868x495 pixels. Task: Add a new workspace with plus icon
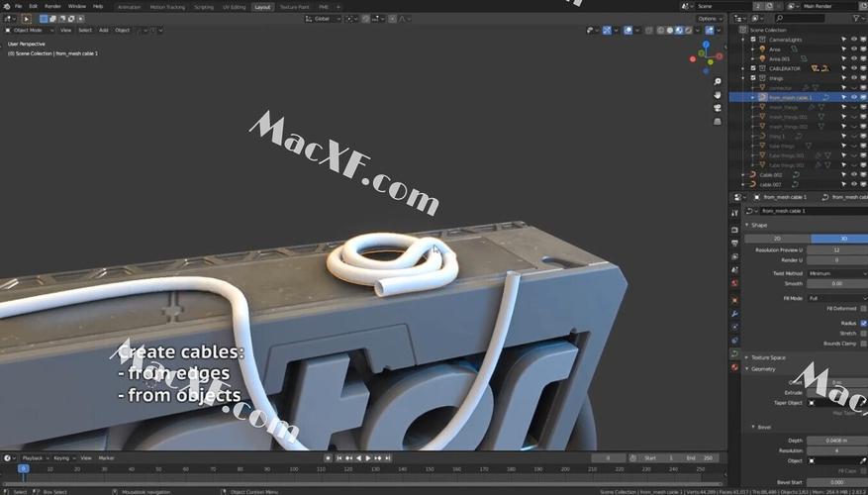[x=338, y=7]
